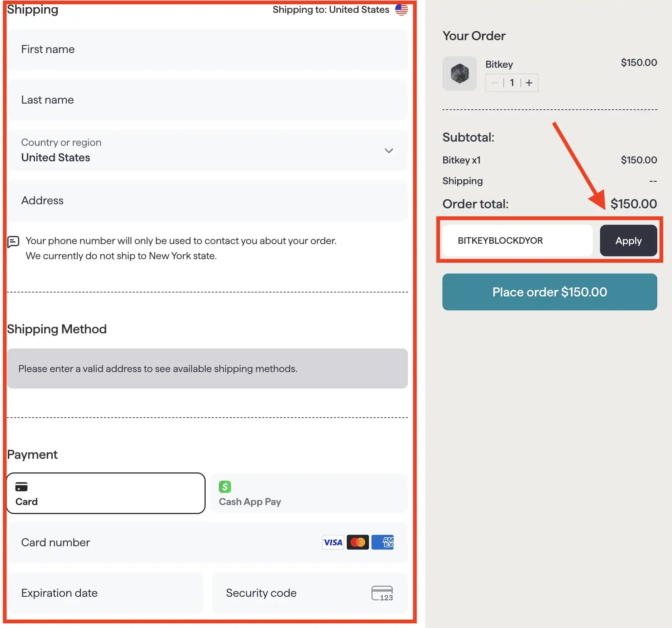Click the phone number message icon
Viewport: 672px width, 628px height.
13,242
